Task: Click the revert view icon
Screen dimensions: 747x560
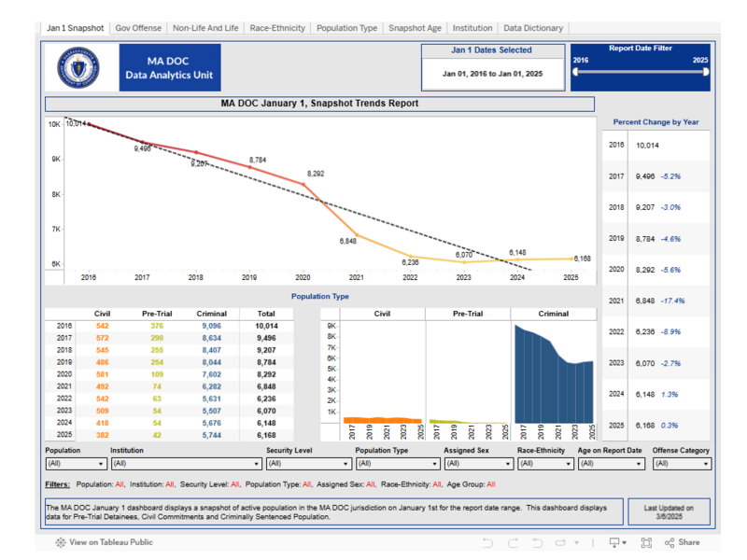Action: 539,542
